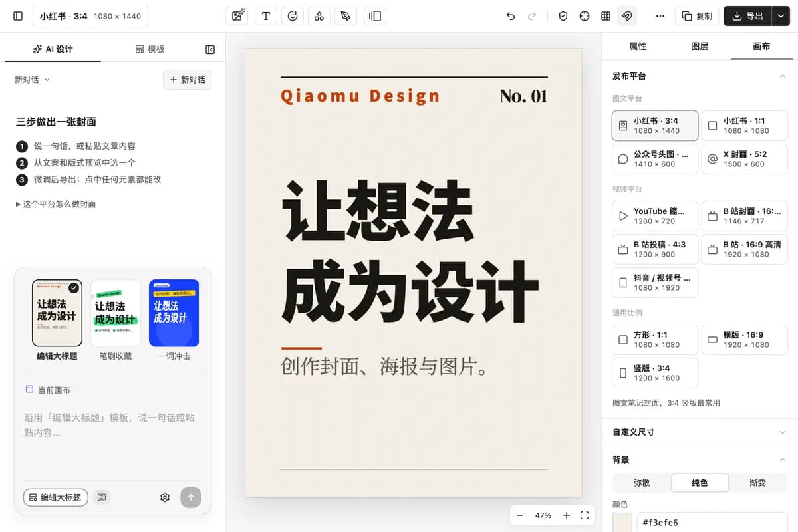798x532 pixels.
Task: Open the export options dropdown arrow
Action: (x=781, y=16)
